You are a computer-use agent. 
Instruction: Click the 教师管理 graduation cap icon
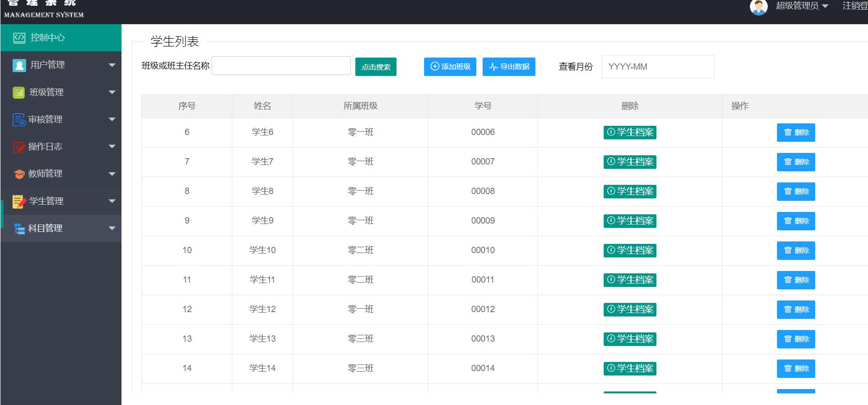[x=19, y=174]
